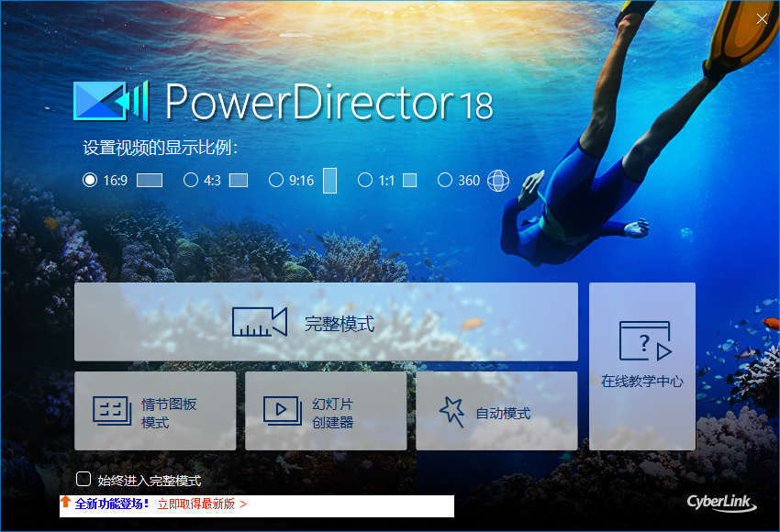This screenshot has width=780, height=532.
Task: Click the 360 globe icon
Action: pos(498,181)
